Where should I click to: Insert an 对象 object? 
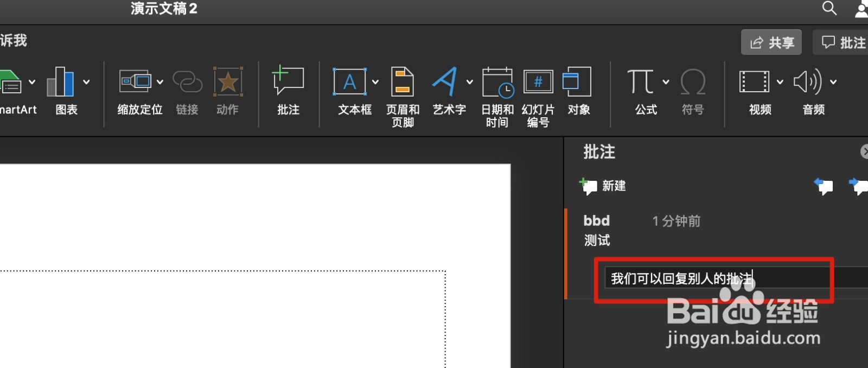tap(578, 91)
